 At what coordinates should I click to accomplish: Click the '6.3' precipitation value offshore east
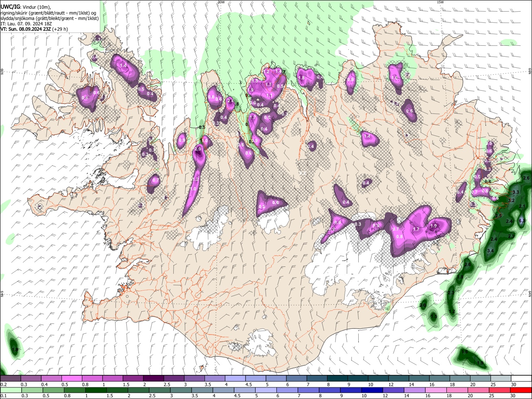pos(522,221)
